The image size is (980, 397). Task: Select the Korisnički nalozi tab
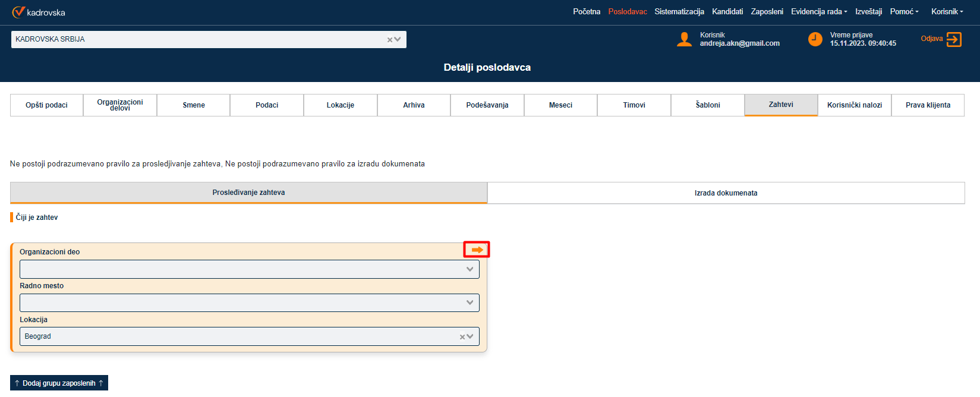point(854,105)
